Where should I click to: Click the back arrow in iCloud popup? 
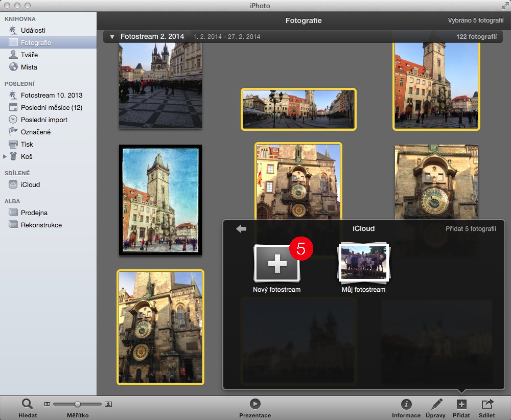click(241, 229)
